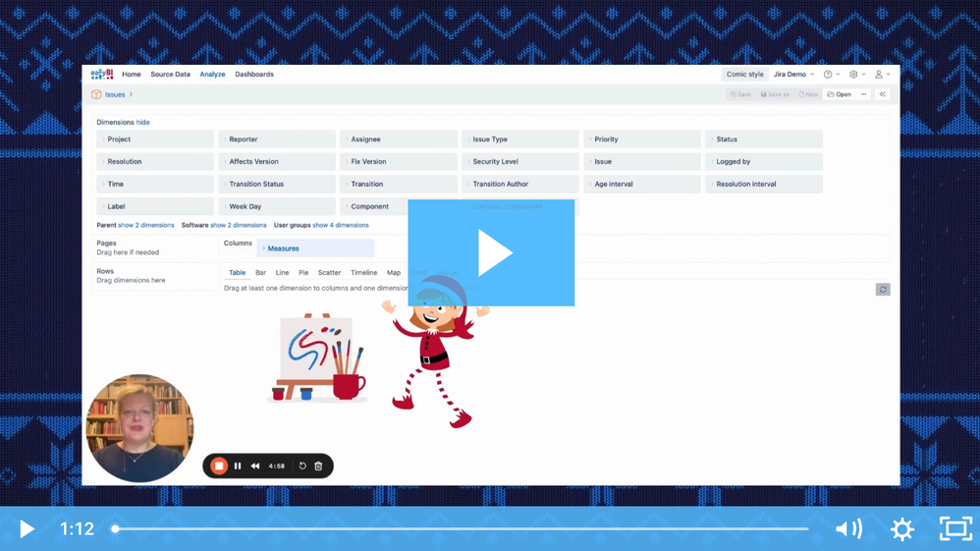Click the eazyBI logo
This screenshot has height=551, width=980.
click(102, 74)
